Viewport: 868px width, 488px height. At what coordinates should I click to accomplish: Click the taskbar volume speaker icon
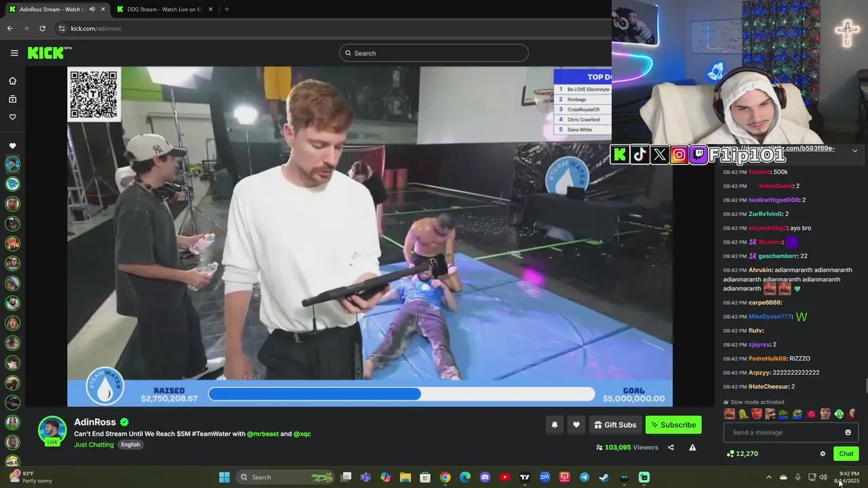click(823, 477)
